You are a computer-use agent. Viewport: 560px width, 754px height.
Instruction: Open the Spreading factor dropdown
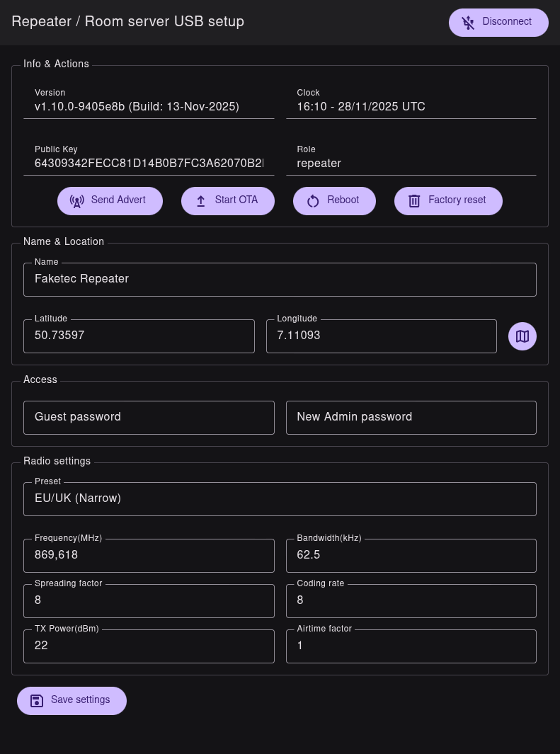pos(149,600)
